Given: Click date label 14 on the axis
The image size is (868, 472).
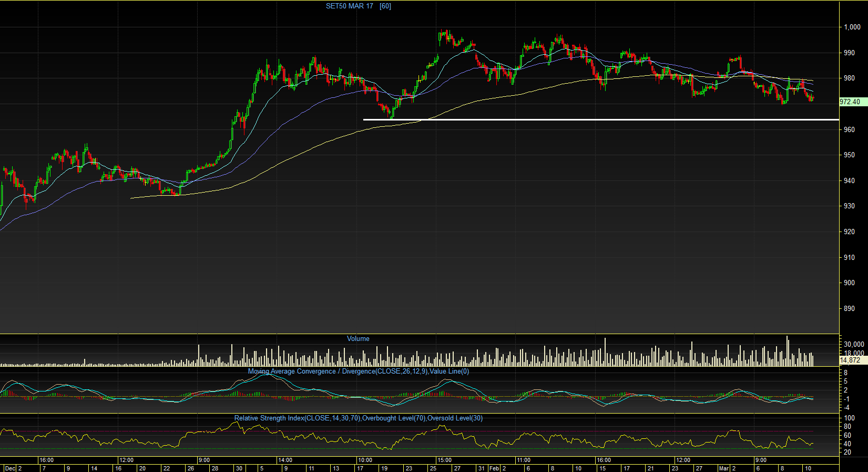Looking at the screenshot, I should (94, 468).
